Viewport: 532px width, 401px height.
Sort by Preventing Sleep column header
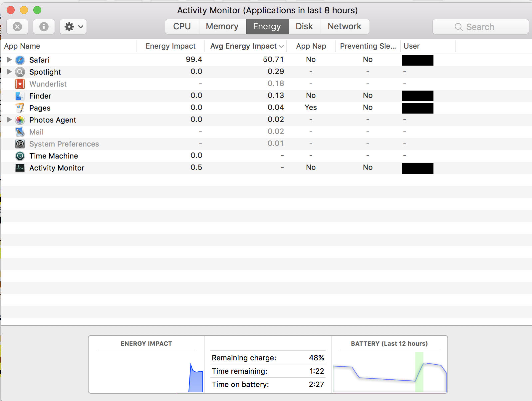click(368, 46)
